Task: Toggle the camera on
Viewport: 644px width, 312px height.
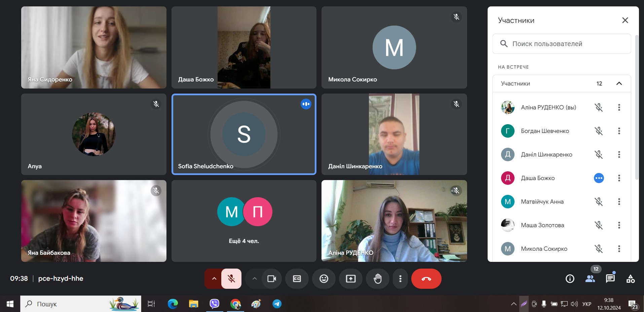Action: pyautogui.click(x=272, y=279)
